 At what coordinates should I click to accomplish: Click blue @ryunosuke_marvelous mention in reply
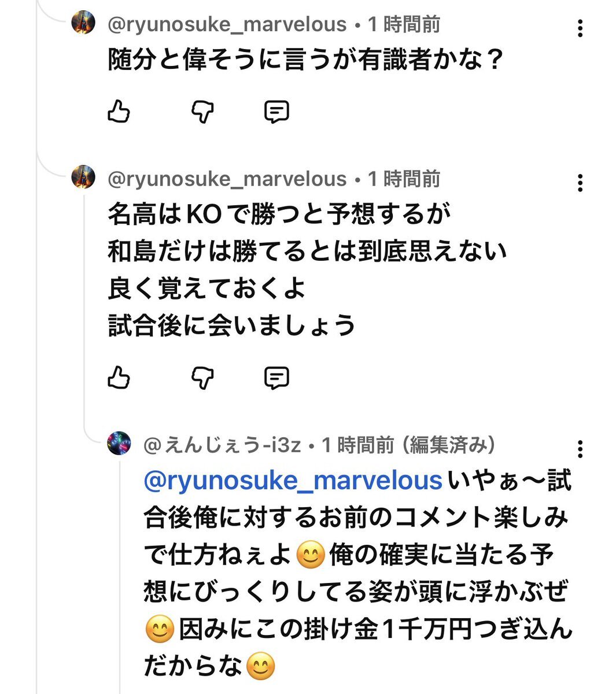coord(292,481)
